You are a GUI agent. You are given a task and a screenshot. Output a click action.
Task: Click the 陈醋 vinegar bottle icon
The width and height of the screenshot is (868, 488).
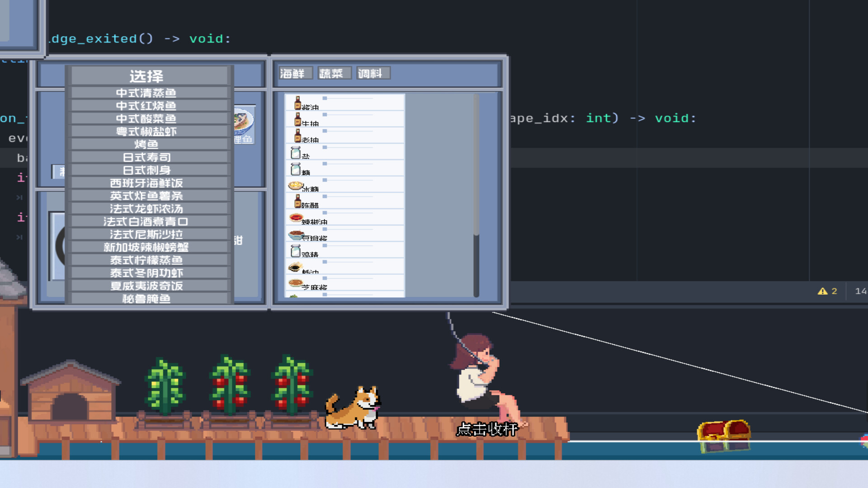[298, 202]
